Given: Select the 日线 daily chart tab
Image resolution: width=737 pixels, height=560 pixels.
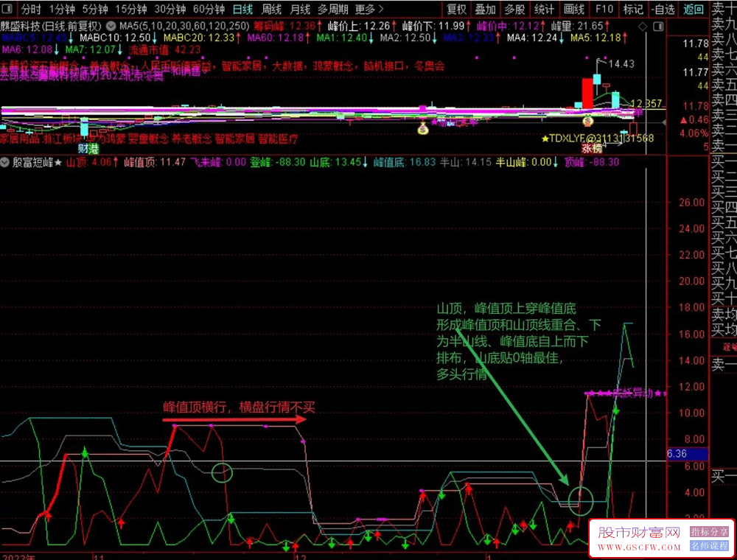Looking at the screenshot, I should tap(242, 9).
